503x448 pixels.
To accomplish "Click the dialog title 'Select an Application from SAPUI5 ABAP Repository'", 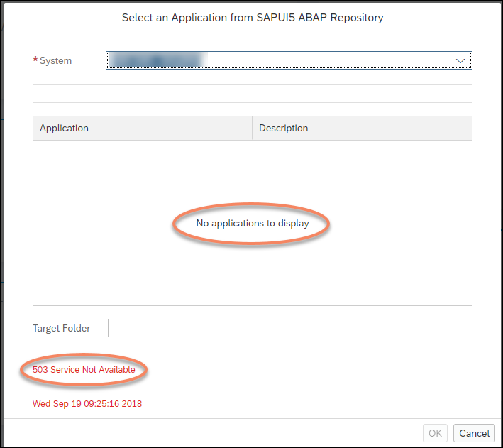I will (x=253, y=18).
